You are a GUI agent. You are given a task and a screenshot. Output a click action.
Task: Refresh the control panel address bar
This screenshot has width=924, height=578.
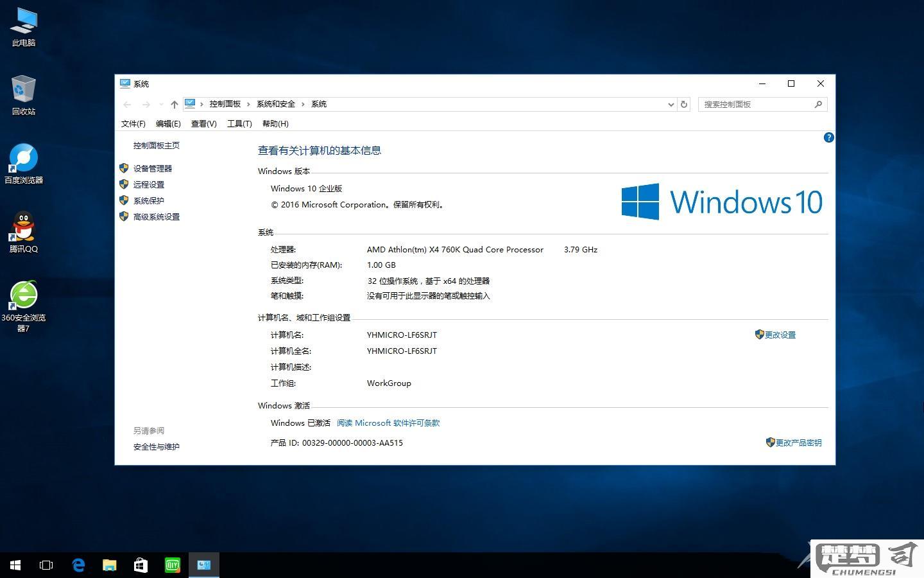point(684,104)
